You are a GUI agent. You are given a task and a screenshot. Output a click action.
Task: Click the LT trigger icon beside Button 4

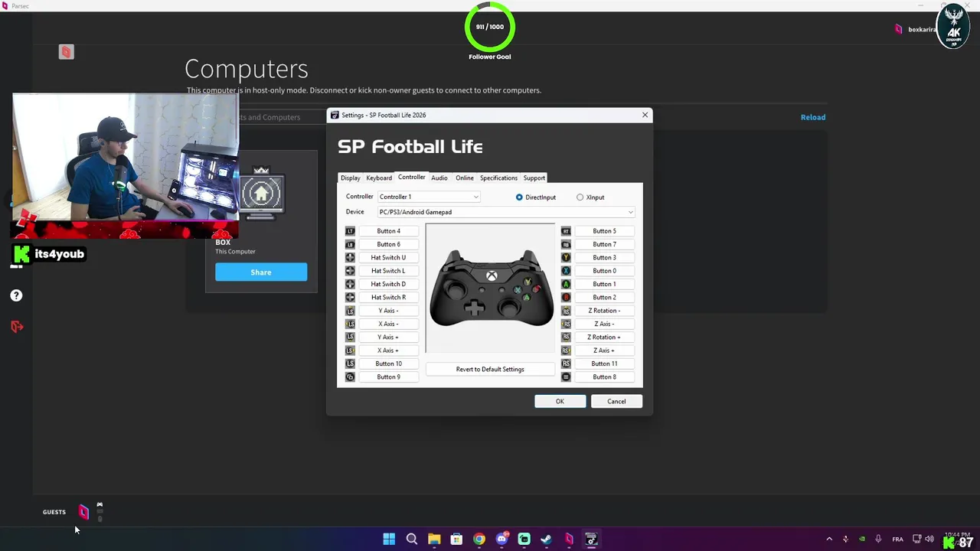(350, 231)
